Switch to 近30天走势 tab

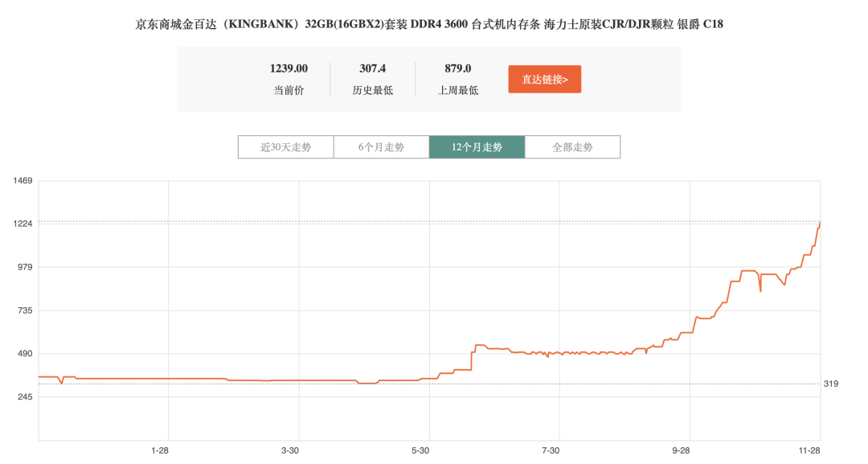(285, 147)
